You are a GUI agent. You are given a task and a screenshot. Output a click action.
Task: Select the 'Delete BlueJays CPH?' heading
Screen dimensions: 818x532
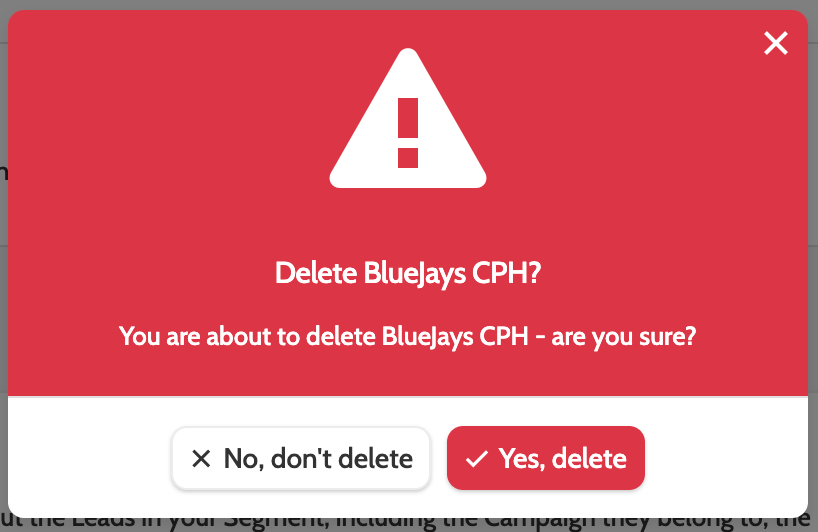408,273
